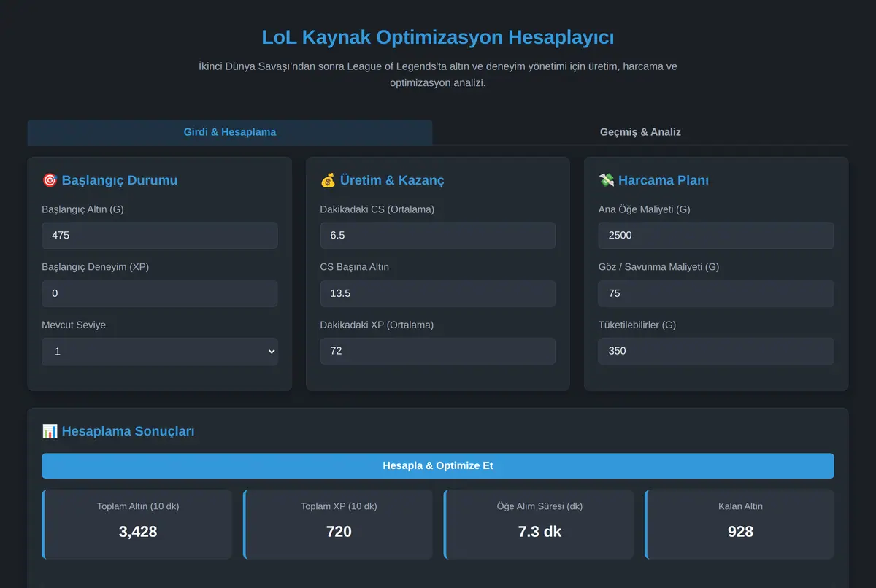Click the Hesapla & Optimize Et button

[x=438, y=465]
